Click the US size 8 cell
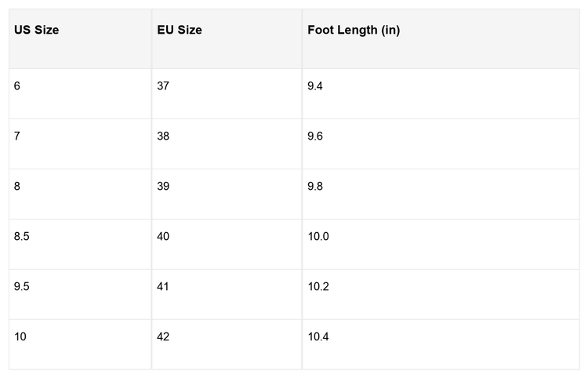 point(17,186)
